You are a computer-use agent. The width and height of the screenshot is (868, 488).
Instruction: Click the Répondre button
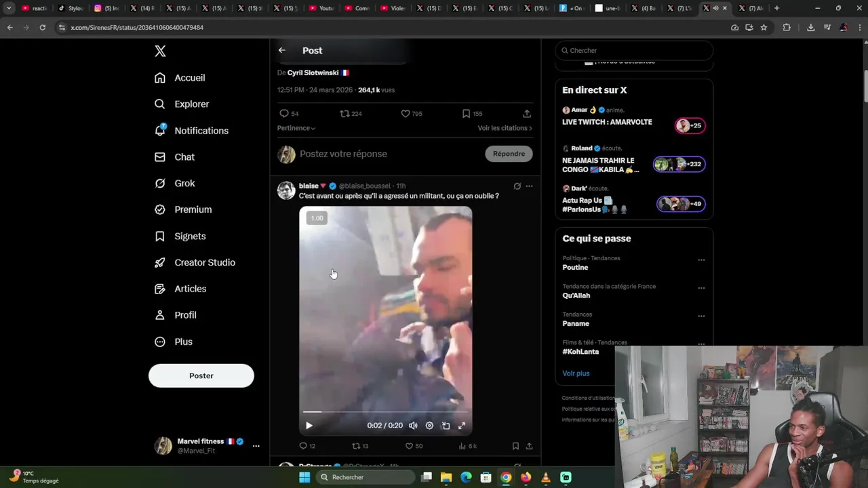coord(509,154)
